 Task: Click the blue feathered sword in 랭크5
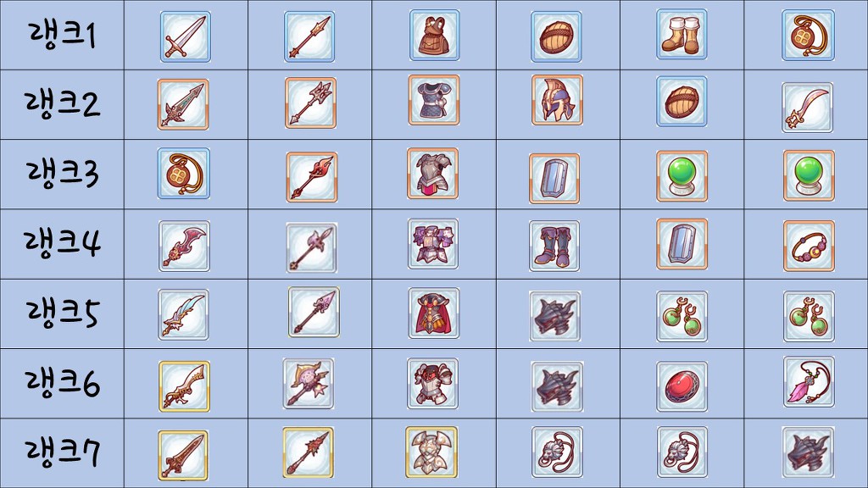coord(183,314)
